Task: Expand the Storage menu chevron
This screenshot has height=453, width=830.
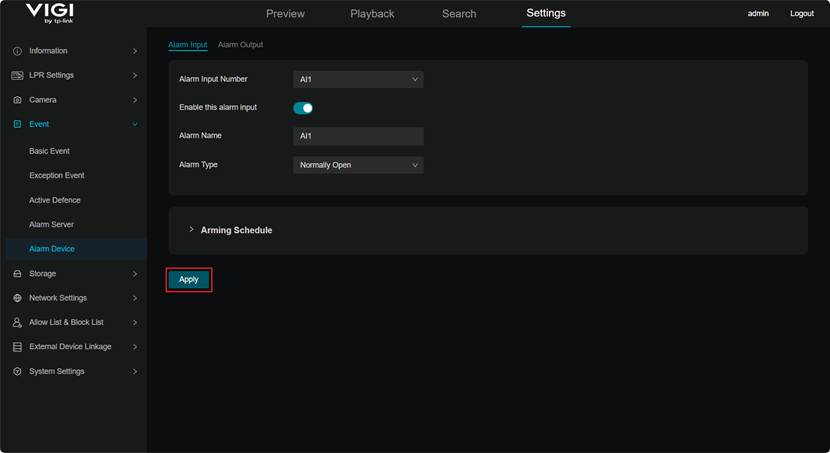Action: pos(135,274)
